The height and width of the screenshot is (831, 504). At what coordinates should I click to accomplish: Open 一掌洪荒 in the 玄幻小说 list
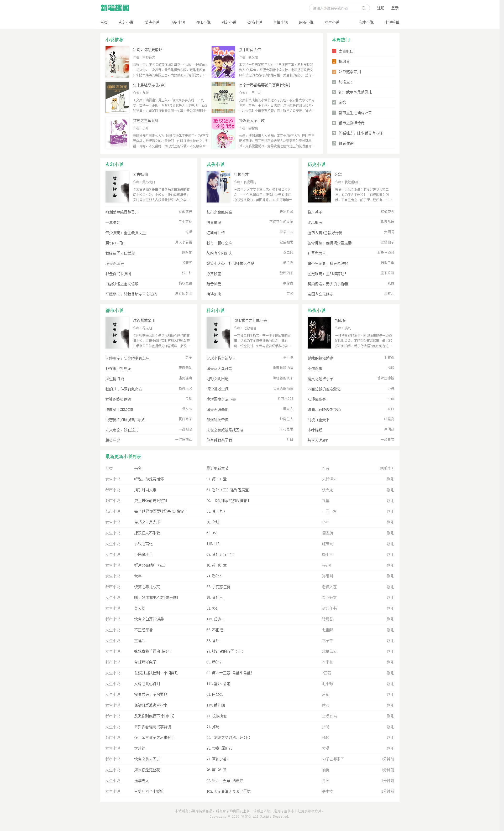(x=113, y=223)
